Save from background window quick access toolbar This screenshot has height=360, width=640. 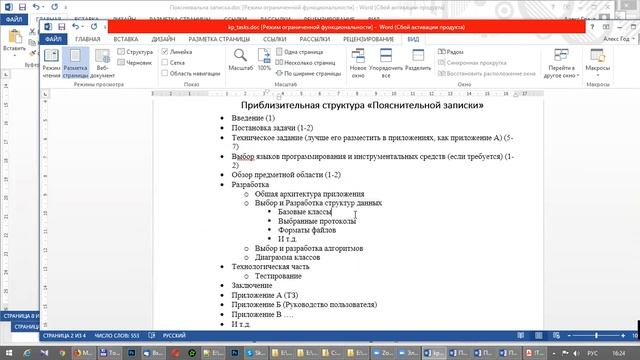(22, 7)
